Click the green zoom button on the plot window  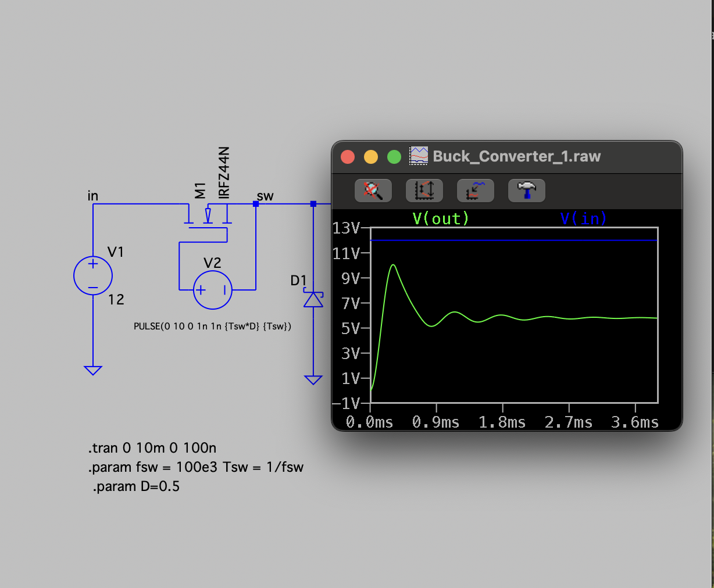pyautogui.click(x=394, y=156)
